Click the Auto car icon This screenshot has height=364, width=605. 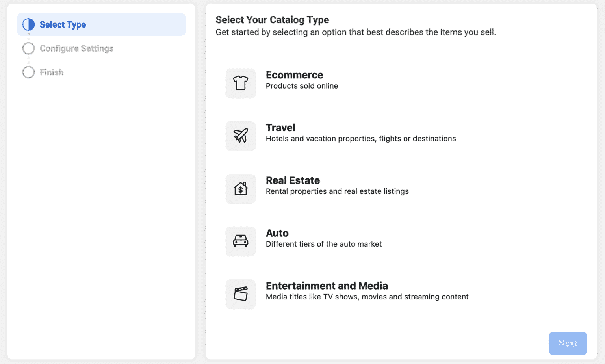(x=241, y=241)
